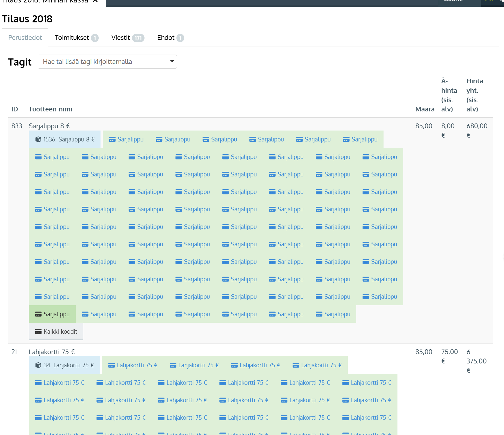Click the product name Lahjakortti 75 €

click(x=52, y=352)
